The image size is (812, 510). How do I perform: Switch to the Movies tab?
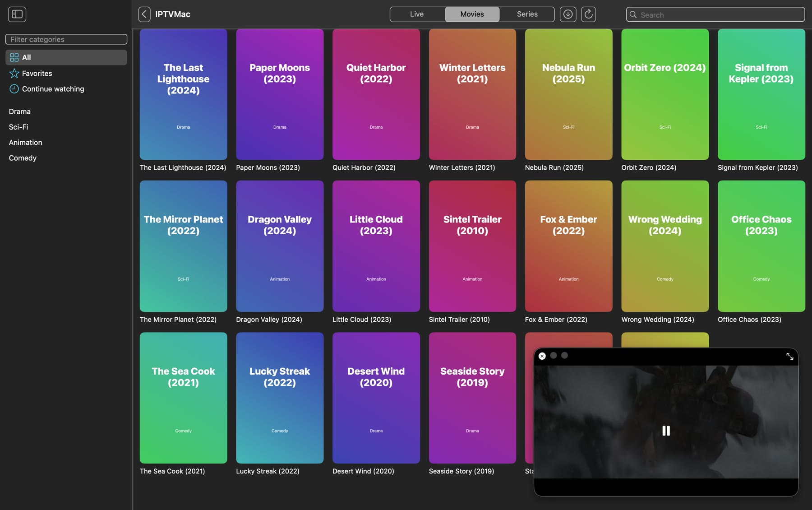(x=472, y=14)
